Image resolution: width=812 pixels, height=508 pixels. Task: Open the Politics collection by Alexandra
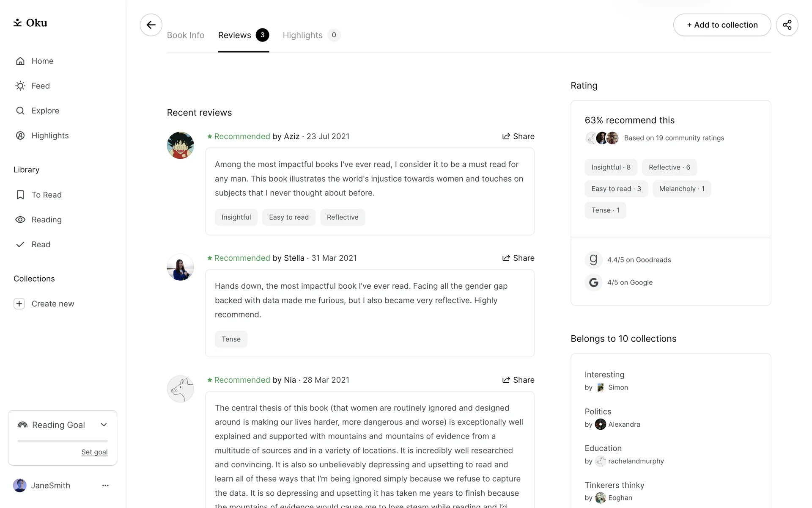pyautogui.click(x=598, y=411)
